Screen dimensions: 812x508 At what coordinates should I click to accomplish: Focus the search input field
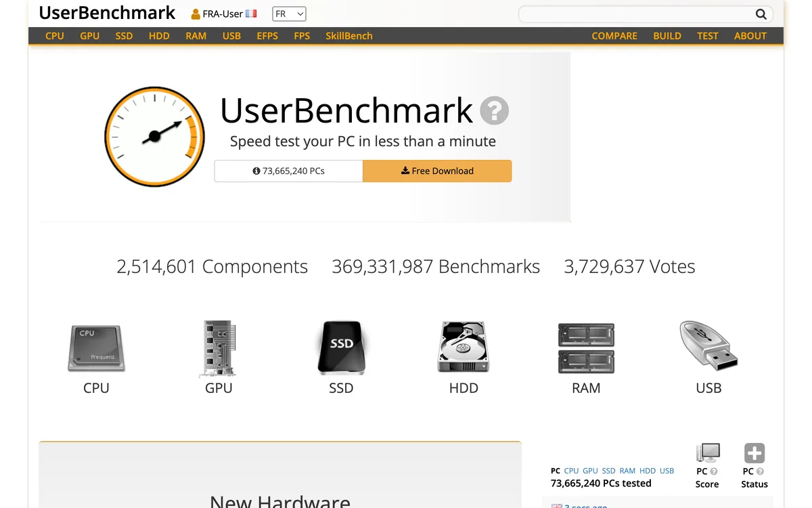pos(637,14)
